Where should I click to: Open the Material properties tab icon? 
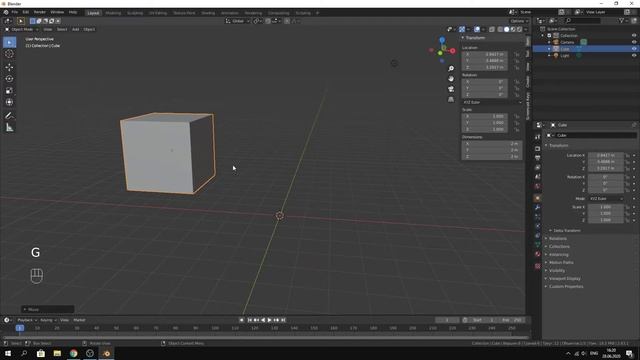point(538,254)
